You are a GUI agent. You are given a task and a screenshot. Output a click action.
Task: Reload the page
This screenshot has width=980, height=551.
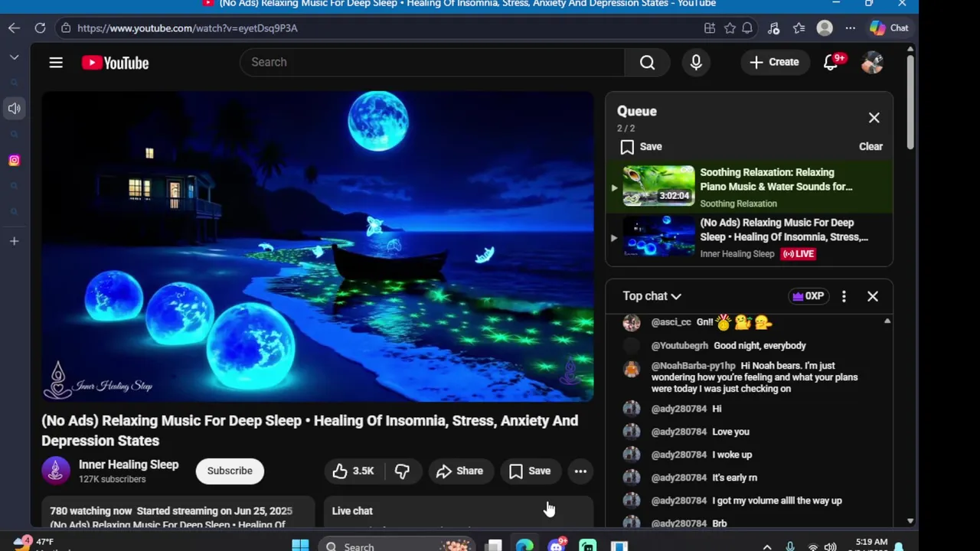click(x=40, y=28)
